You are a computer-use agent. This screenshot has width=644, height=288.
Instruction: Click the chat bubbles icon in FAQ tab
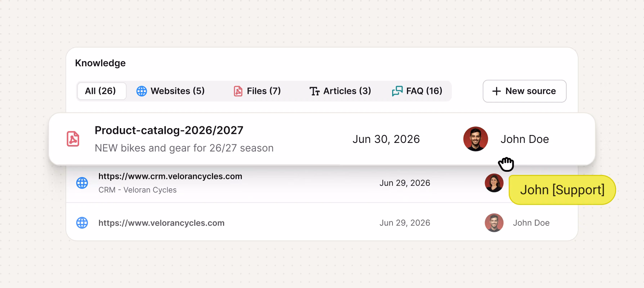click(397, 91)
